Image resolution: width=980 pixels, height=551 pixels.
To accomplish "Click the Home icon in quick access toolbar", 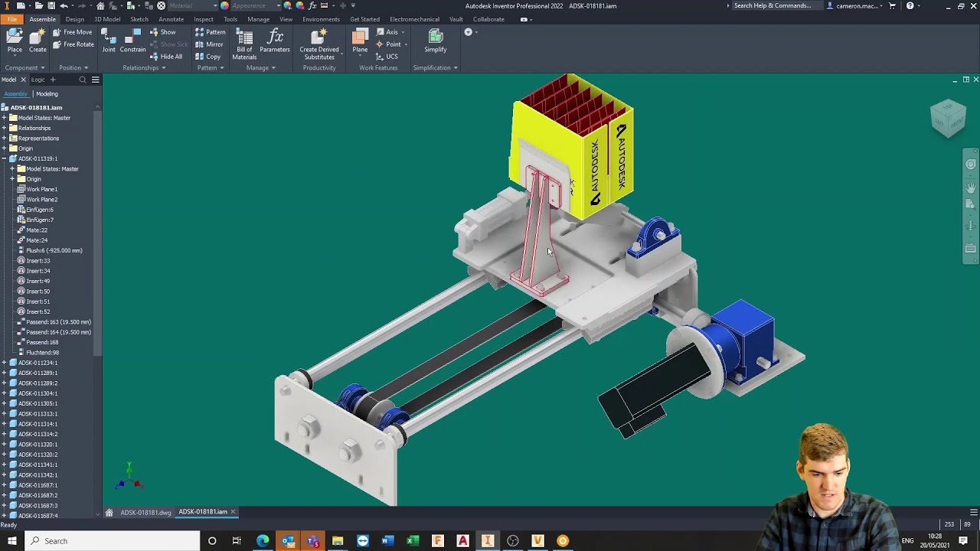I will (100, 5).
